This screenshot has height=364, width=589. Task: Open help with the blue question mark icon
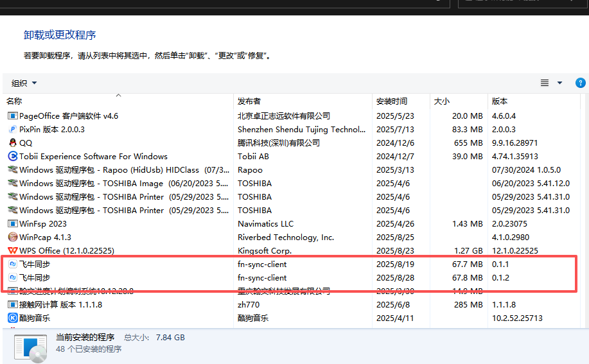pyautogui.click(x=581, y=83)
